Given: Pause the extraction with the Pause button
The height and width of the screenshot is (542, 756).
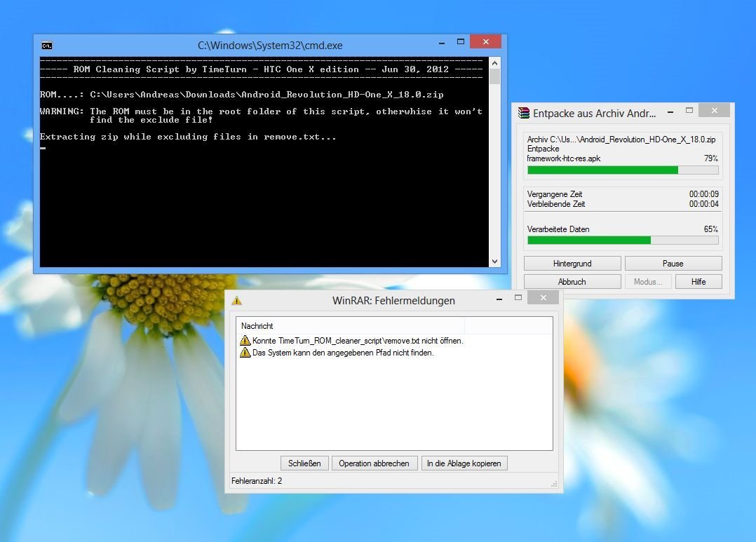Looking at the screenshot, I should coord(673,263).
